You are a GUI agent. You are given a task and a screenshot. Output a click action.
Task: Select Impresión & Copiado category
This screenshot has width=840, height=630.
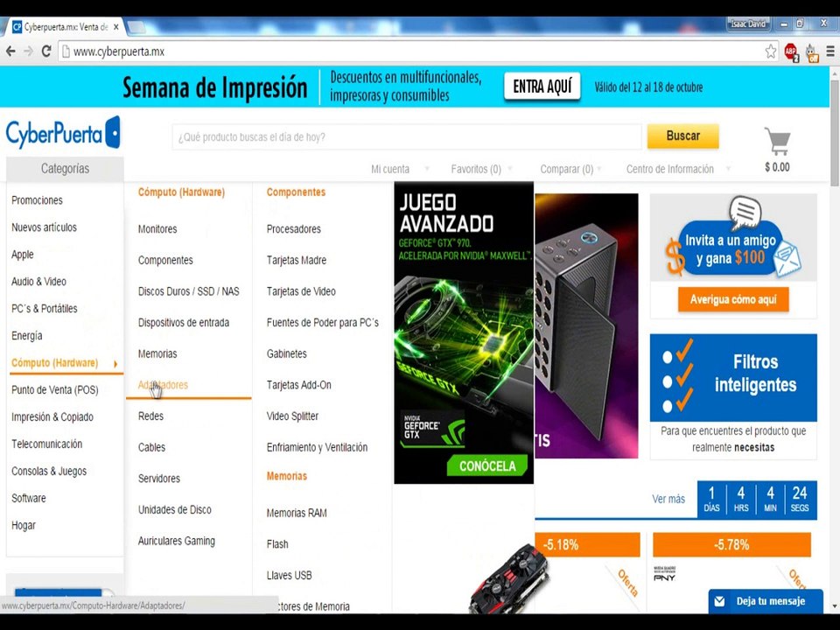(x=52, y=416)
